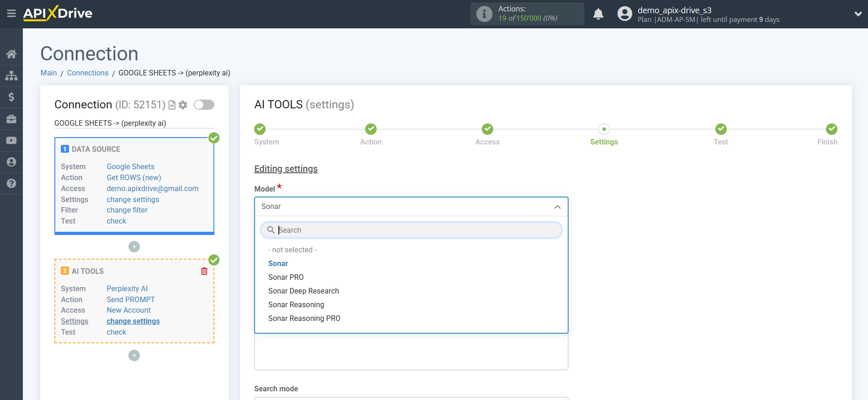Toggle the connection enable switch
Image resolution: width=868 pixels, height=400 pixels.
204,105
